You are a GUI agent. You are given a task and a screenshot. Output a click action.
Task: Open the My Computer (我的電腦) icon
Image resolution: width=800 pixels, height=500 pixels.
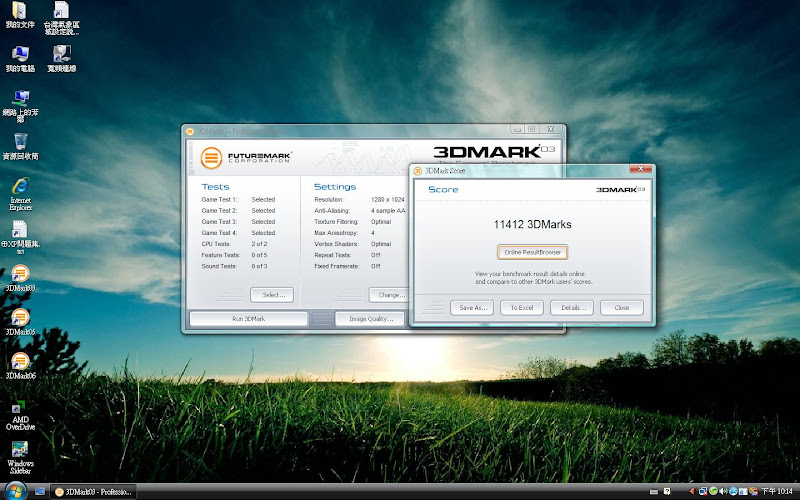pyautogui.click(x=20, y=59)
